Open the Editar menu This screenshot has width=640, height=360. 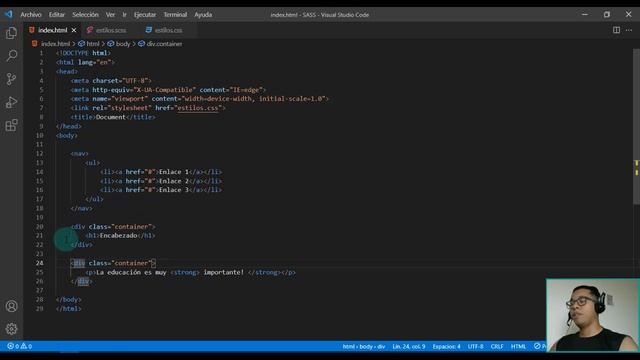(57, 15)
